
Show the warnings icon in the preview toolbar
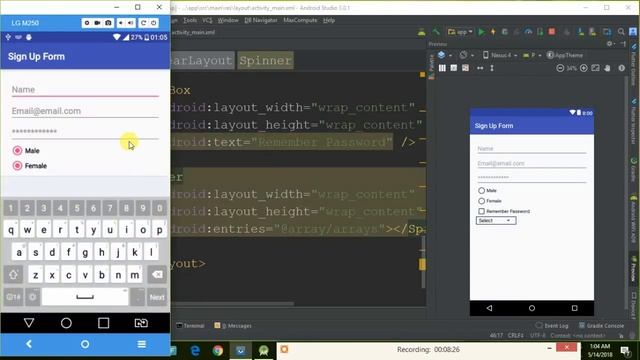[x=621, y=68]
